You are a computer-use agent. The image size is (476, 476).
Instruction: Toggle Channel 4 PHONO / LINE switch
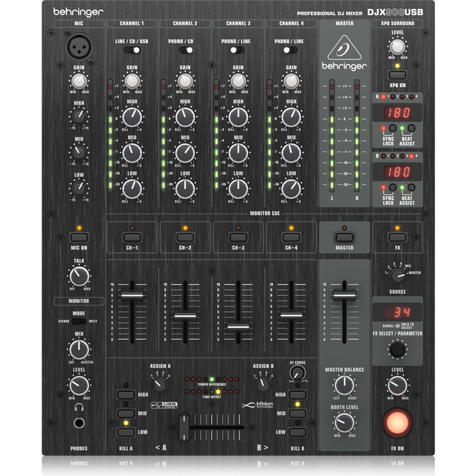(291, 50)
